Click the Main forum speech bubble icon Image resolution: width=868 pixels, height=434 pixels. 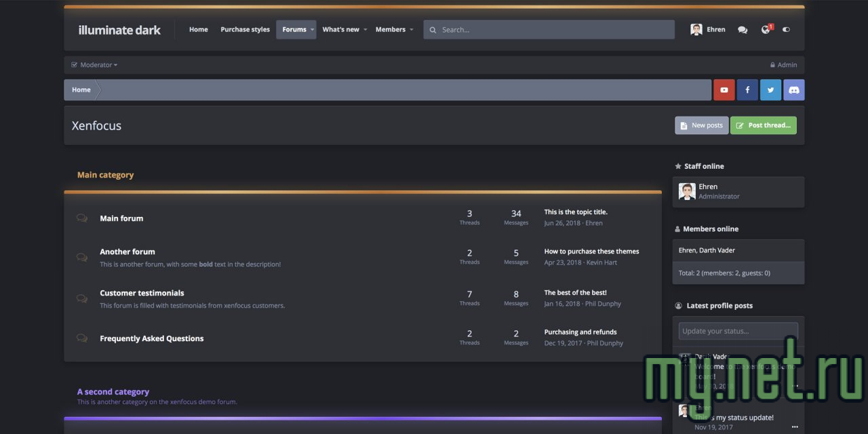click(x=82, y=218)
